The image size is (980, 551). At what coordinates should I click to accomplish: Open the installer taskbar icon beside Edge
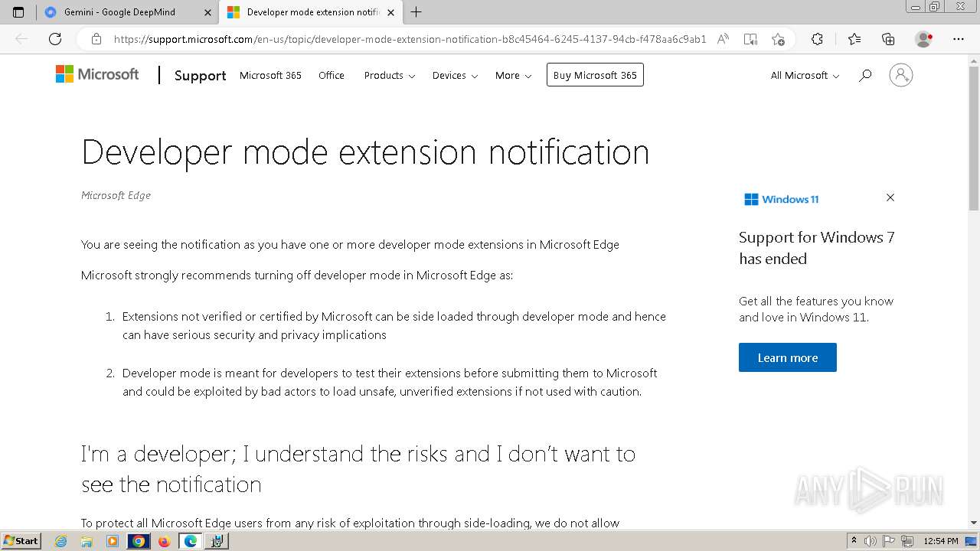217,541
